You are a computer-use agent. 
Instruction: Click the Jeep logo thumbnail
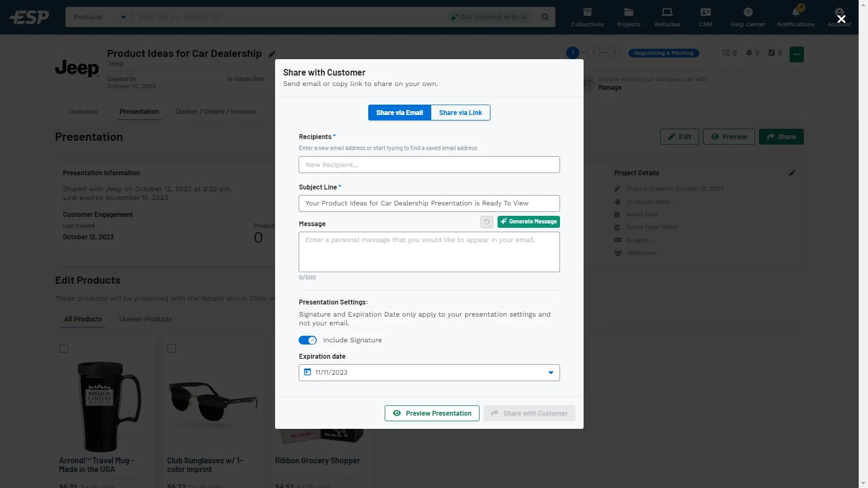tap(77, 68)
